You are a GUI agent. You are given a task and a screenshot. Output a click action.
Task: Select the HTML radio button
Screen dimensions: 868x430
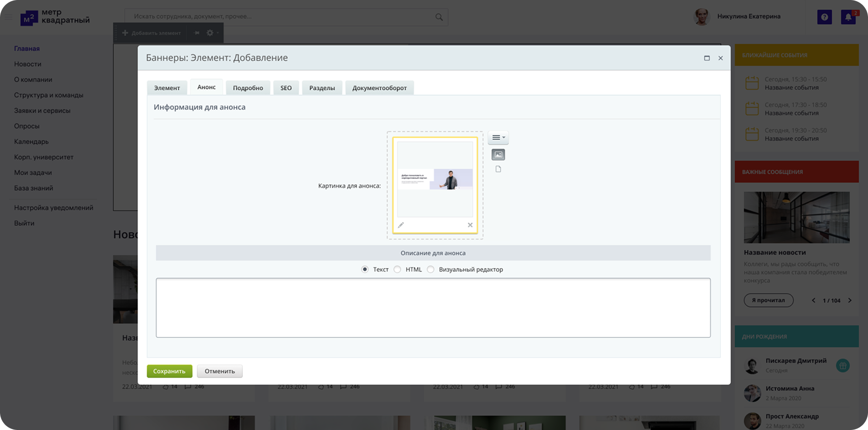397,269
